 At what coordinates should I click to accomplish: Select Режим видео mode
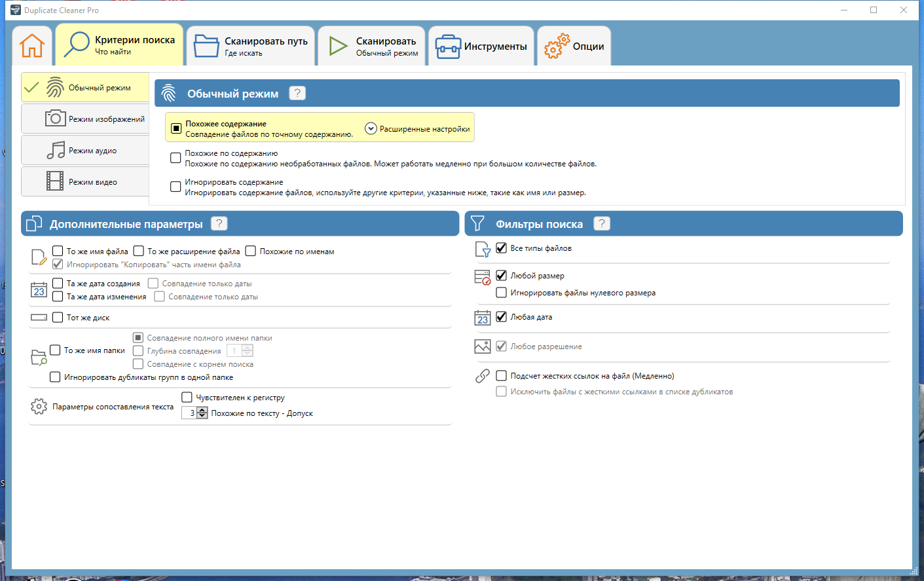tap(85, 181)
